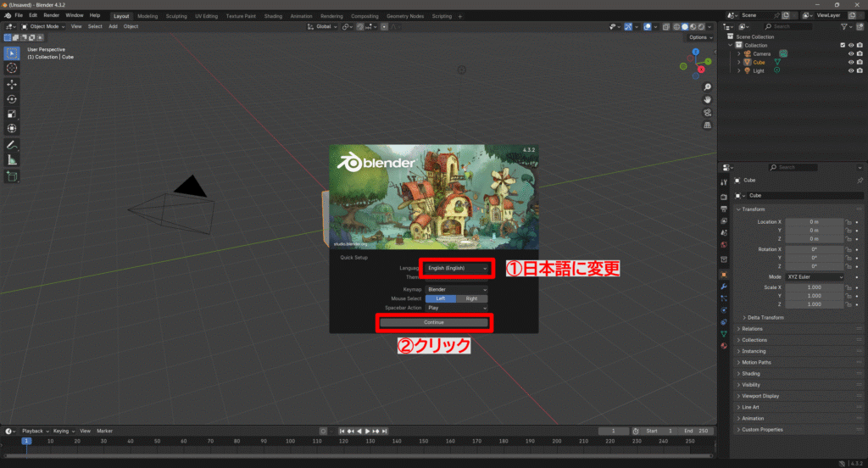Lock the Location X property
868x468 pixels.
pos(848,222)
